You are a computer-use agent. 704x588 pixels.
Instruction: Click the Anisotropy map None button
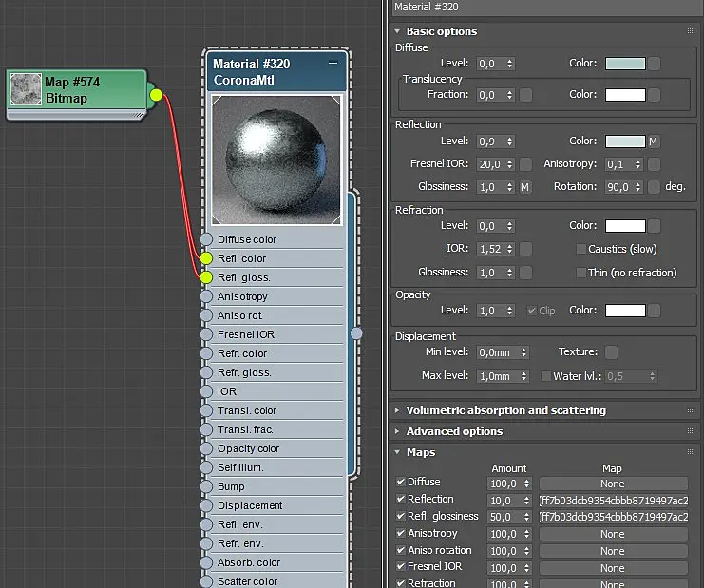[614, 534]
